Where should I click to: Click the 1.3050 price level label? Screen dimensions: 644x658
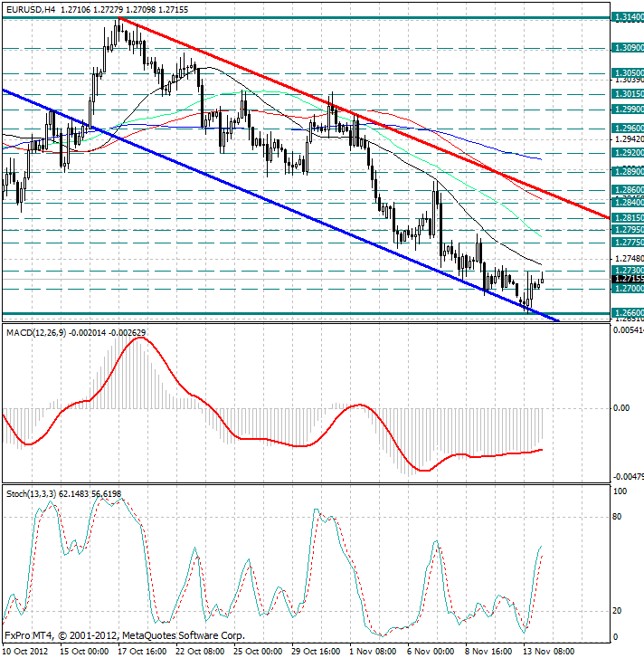(628, 73)
